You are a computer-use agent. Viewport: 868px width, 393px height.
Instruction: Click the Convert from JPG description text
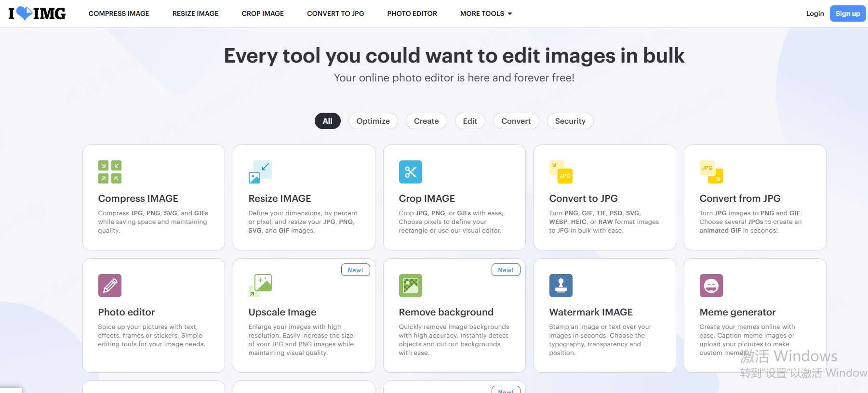pyautogui.click(x=751, y=222)
